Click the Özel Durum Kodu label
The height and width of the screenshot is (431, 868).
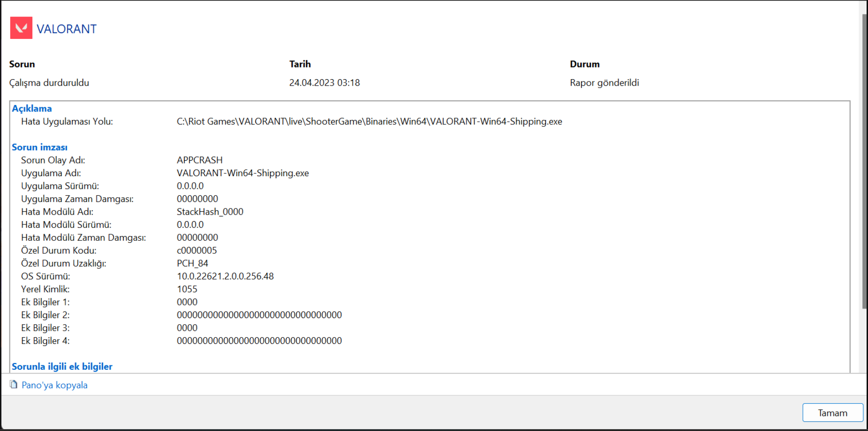coord(59,251)
